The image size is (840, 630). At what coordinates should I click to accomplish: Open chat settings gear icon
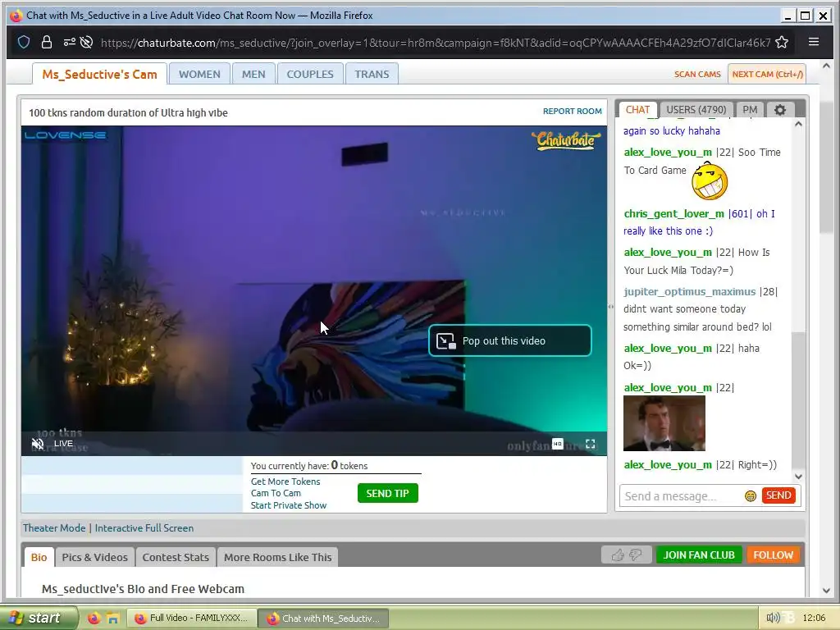[780, 110]
